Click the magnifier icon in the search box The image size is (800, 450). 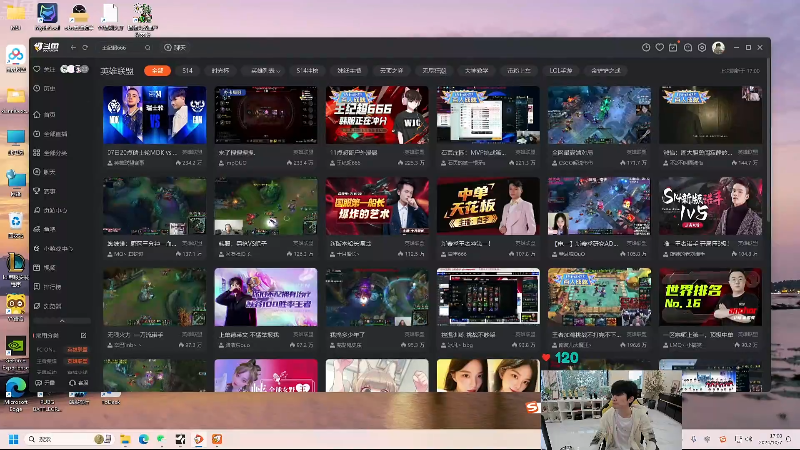pyautogui.click(x=147, y=47)
